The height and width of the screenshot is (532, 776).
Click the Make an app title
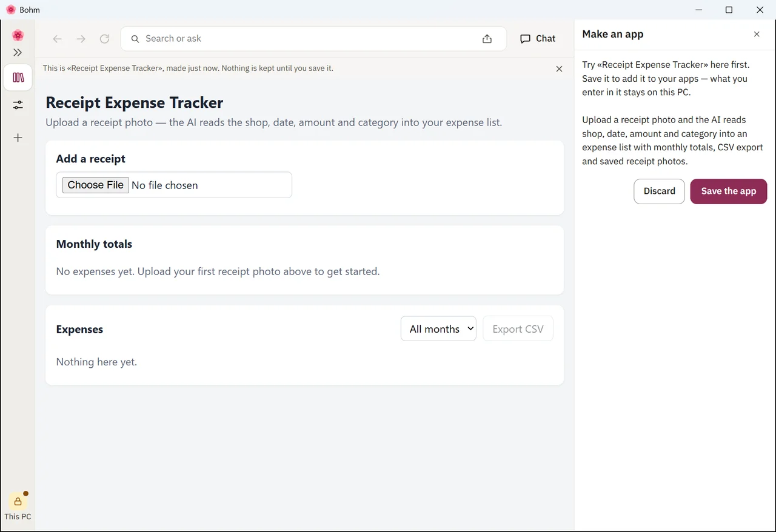(x=613, y=34)
